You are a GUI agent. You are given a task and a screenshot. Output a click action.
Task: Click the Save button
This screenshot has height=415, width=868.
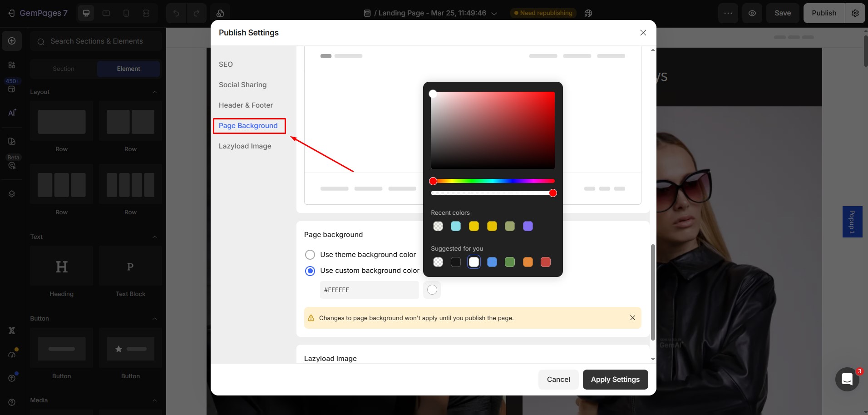click(783, 13)
